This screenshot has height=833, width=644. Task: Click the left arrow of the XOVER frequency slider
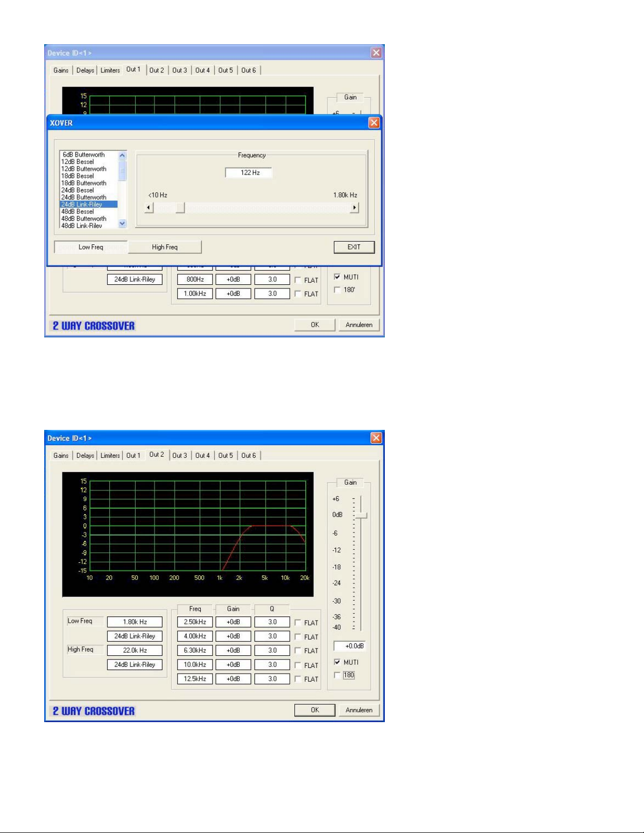(149, 208)
